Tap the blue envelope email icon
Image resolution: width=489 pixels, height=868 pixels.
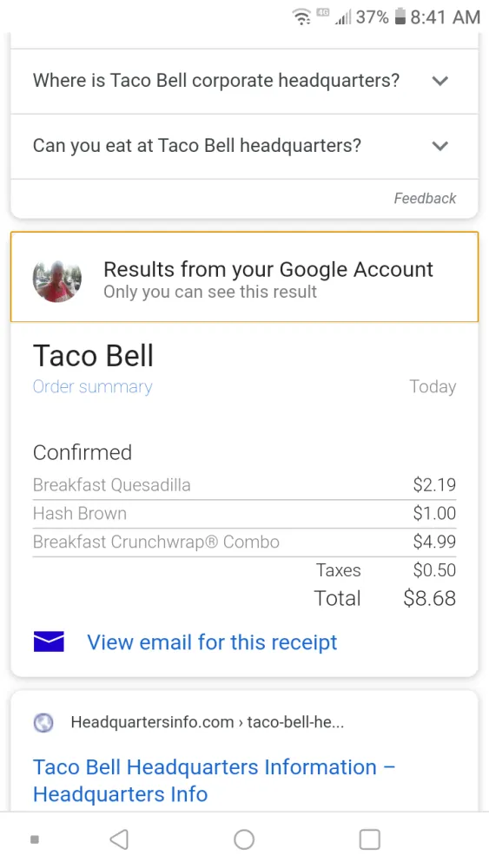(49, 641)
